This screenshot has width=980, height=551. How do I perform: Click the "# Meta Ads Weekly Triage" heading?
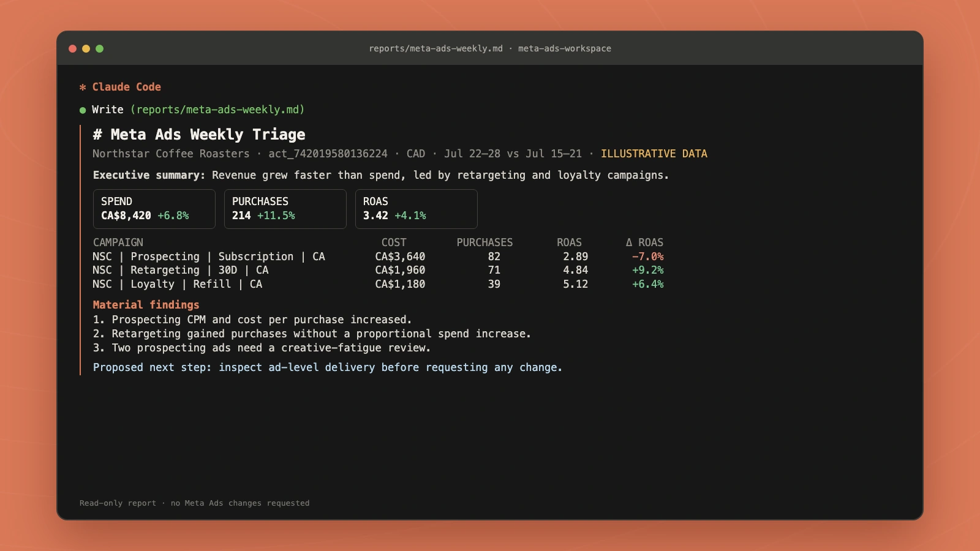(x=199, y=134)
